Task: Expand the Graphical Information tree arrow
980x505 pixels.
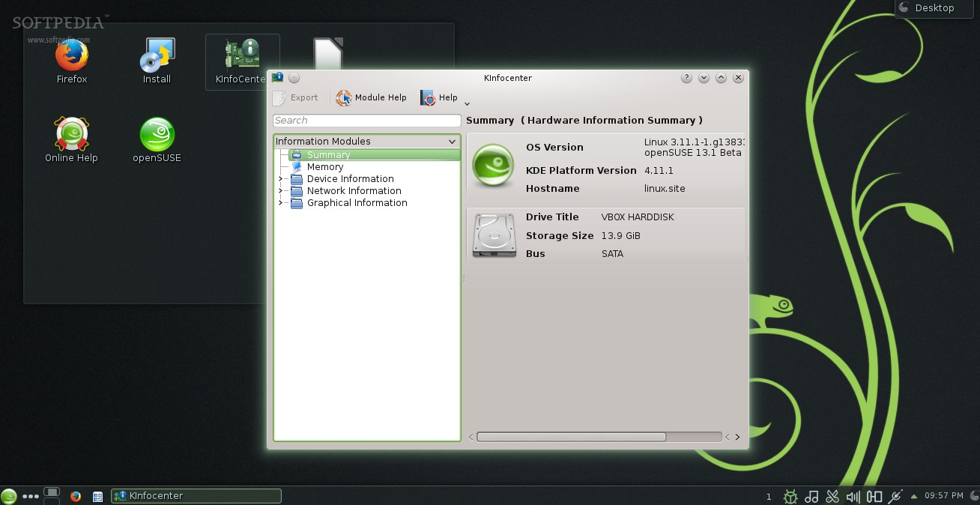Action: (281, 203)
